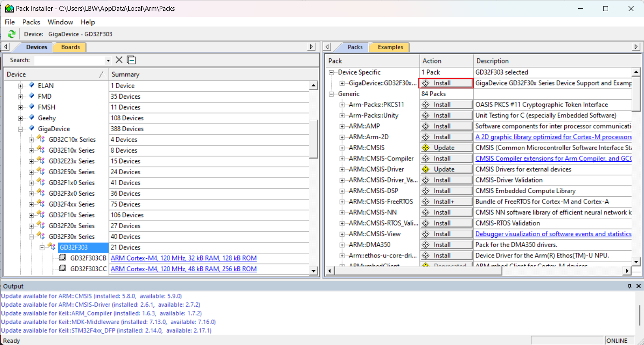Click the devices list vertical scrollbar

click(314, 139)
